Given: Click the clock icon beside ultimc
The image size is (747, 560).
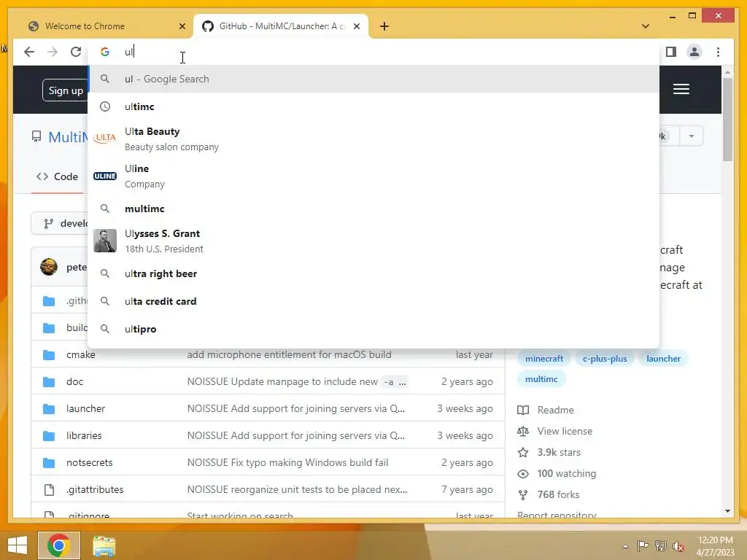Looking at the screenshot, I should point(105,106).
